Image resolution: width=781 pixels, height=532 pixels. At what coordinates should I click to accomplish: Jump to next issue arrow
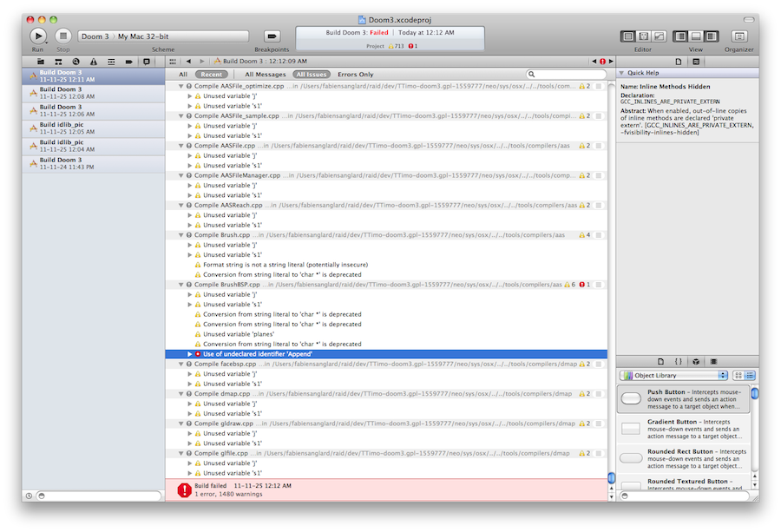point(611,62)
